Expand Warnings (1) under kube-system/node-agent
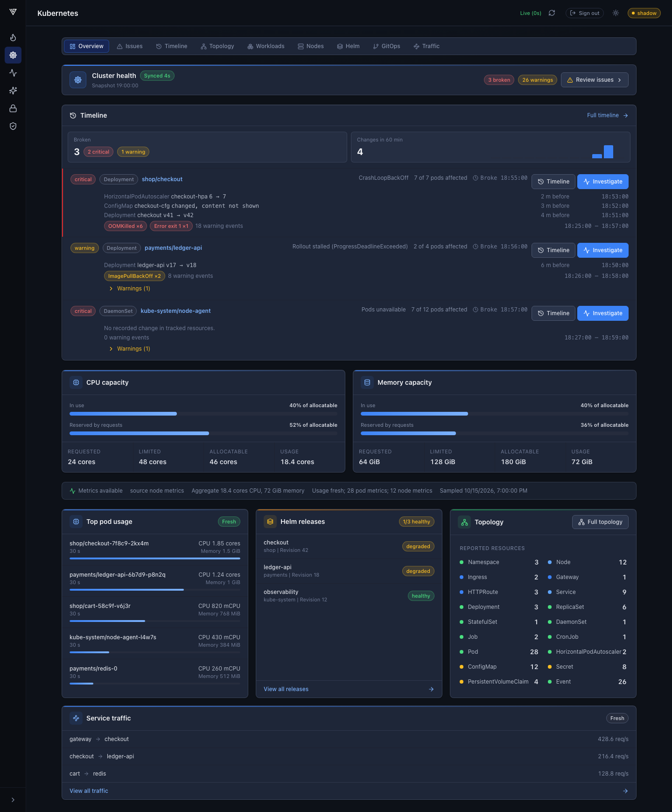Viewport: 672px width, 812px height. (130, 349)
